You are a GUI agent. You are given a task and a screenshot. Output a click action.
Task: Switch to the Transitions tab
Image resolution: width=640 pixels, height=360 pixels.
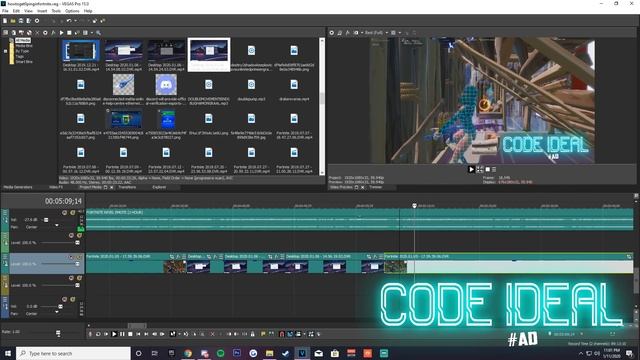click(127, 187)
